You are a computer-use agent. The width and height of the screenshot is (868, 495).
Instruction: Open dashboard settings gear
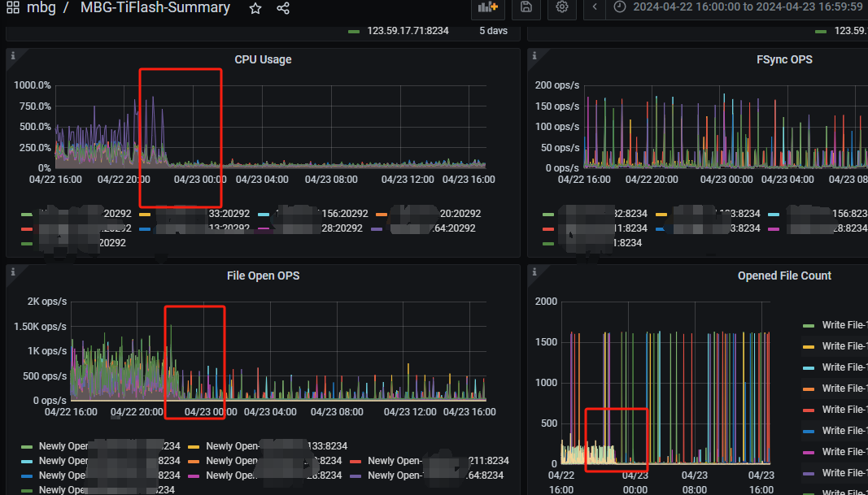pos(562,7)
